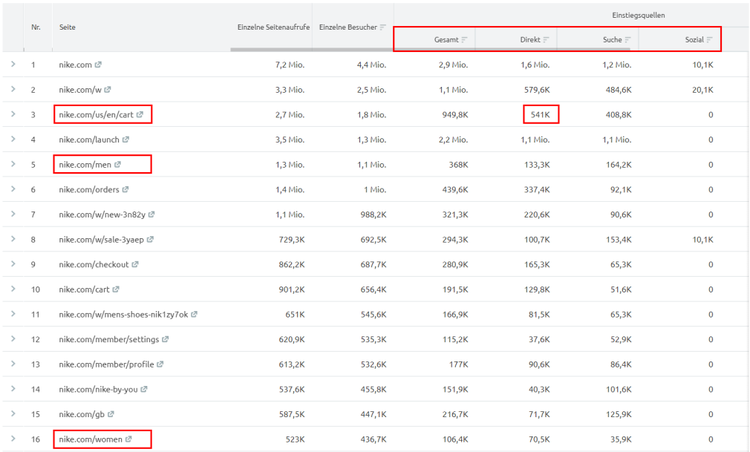Open external link icon for nike.com/women
This screenshot has height=452, width=750.
tap(128, 439)
